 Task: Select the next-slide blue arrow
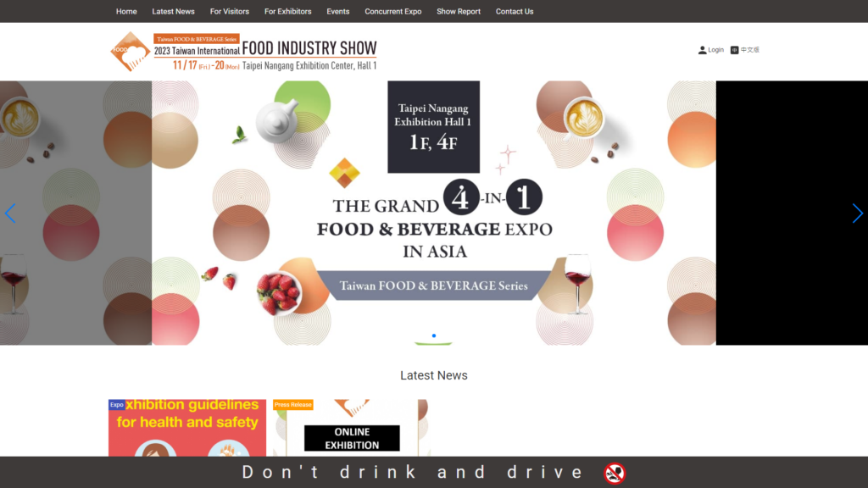click(857, 213)
